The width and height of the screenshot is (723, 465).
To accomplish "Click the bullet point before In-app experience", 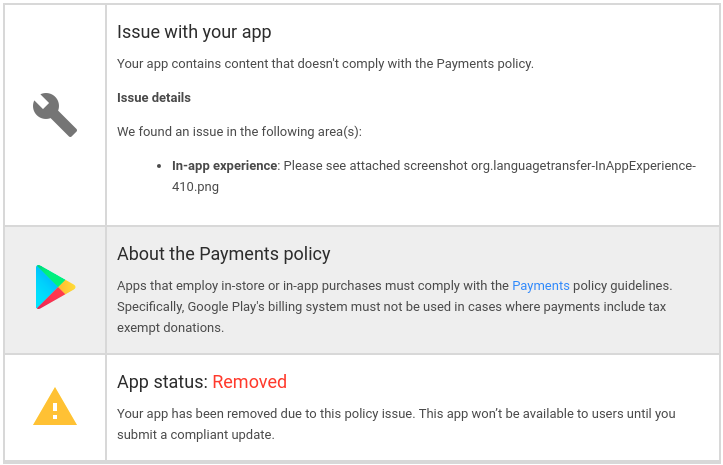I will coord(160,165).
